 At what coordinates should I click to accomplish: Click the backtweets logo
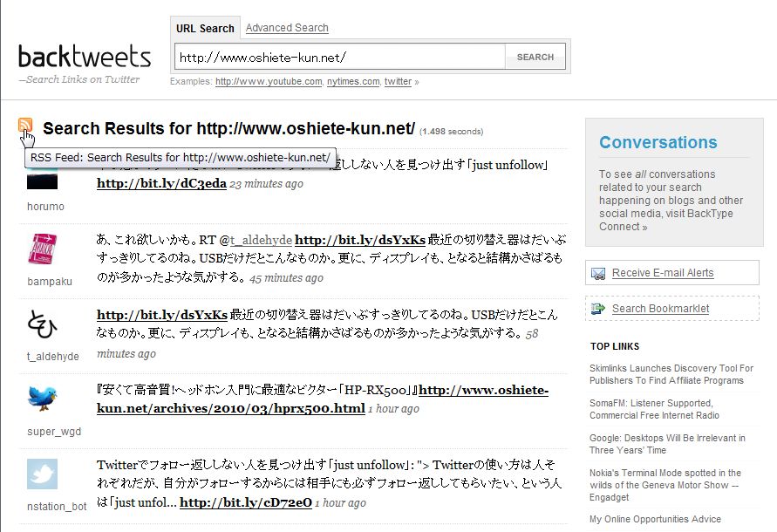85,56
